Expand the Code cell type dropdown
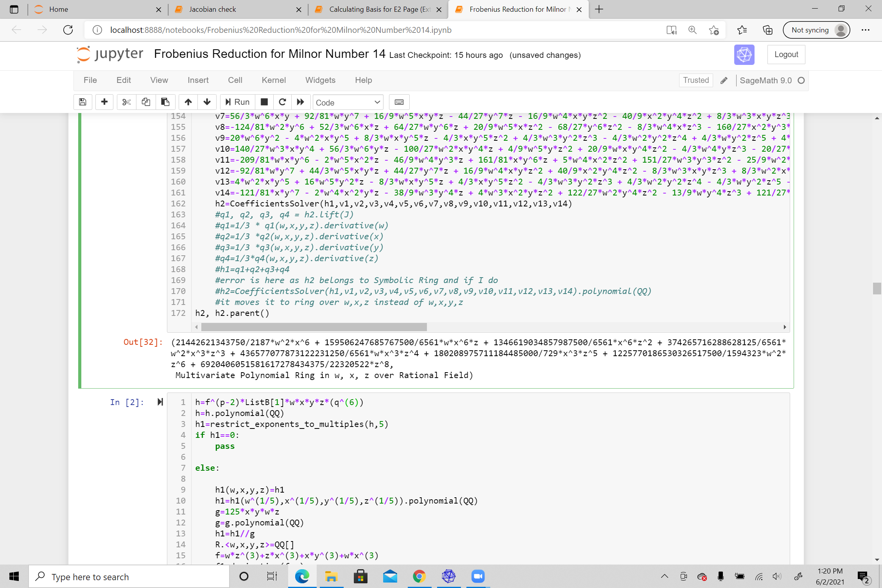The height and width of the screenshot is (588, 882). 348,102
